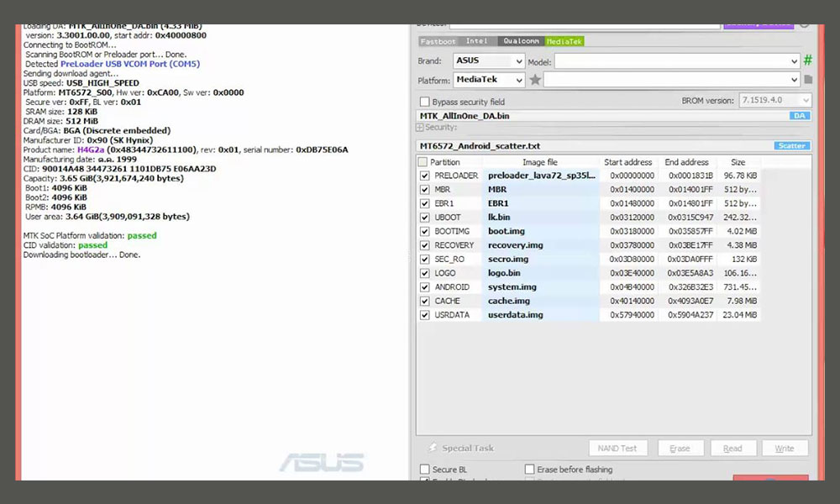Open the BROM version dropdown

(x=775, y=100)
